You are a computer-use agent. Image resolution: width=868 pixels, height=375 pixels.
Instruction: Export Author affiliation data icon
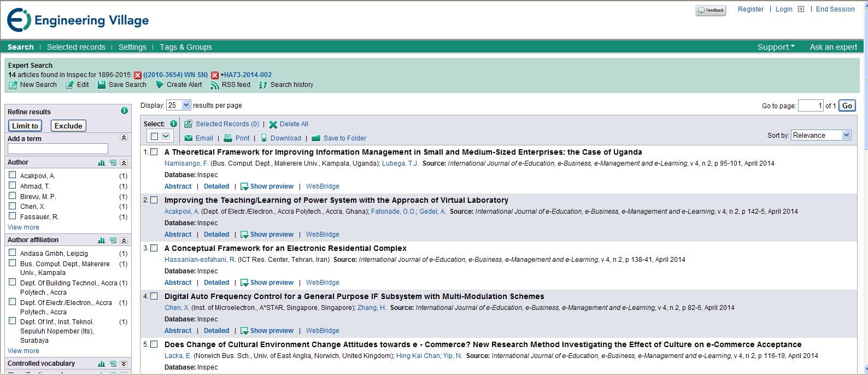click(113, 241)
